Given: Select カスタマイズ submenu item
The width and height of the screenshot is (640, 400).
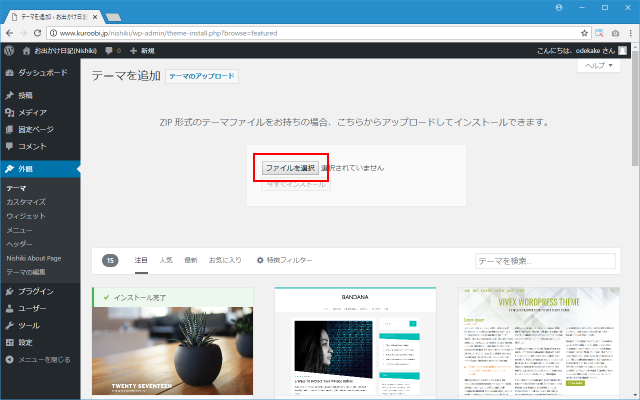Looking at the screenshot, I should pos(26,202).
